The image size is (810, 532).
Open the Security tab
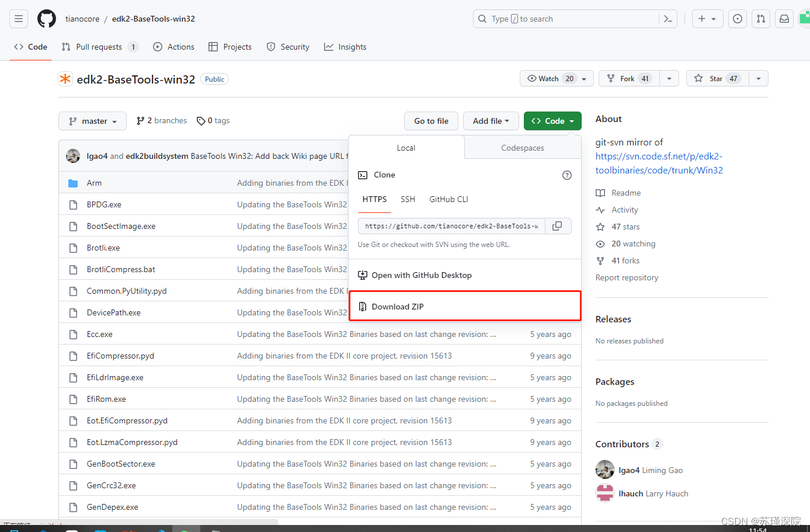[x=288, y=47]
